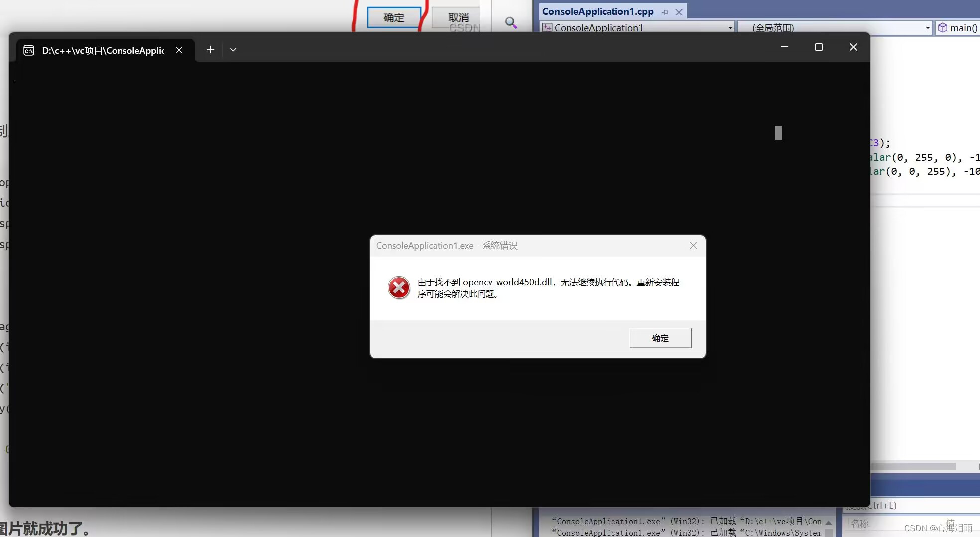Click the command prompt icon on the terminal tab
This screenshot has height=537, width=980.
coord(28,50)
